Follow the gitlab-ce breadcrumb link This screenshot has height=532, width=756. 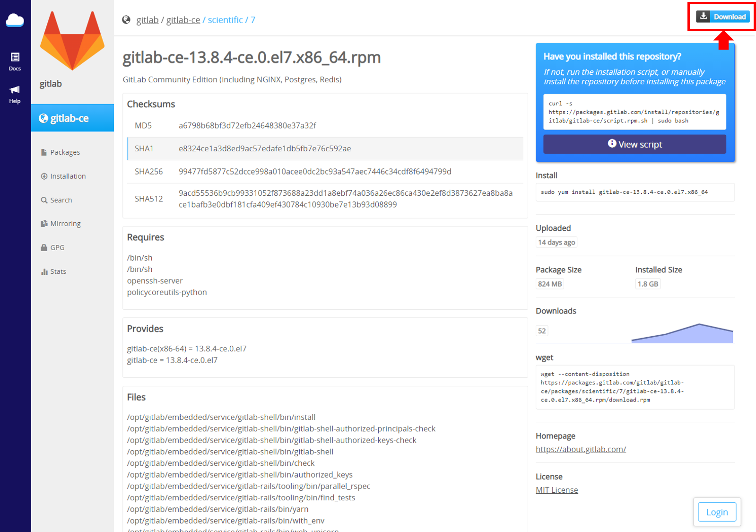pyautogui.click(x=183, y=20)
